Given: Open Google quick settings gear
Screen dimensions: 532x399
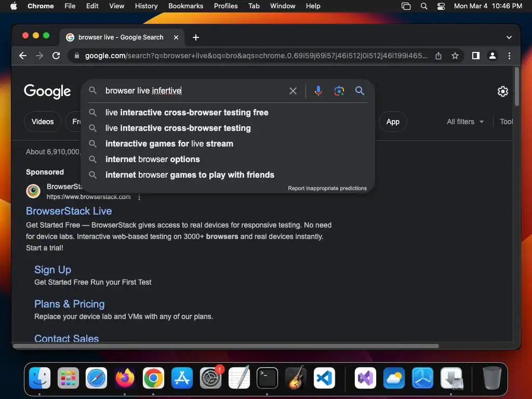Looking at the screenshot, I should [502, 91].
